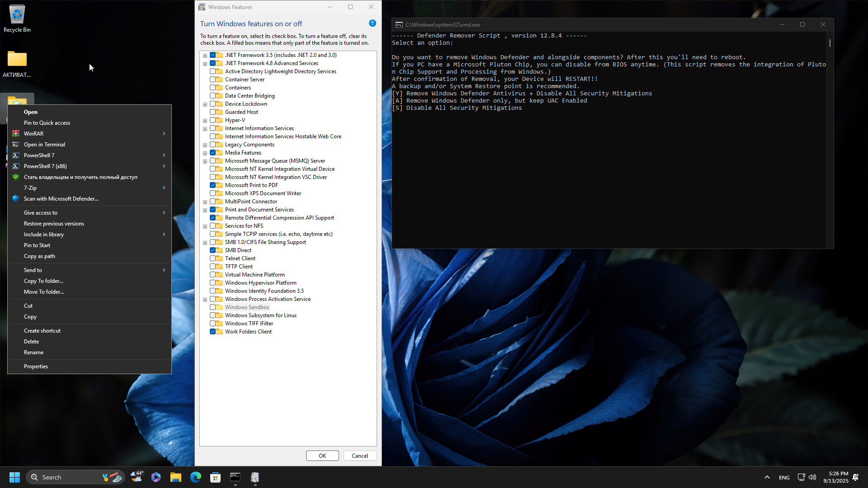Click the help icon in Windows Features
Screen dimensions: 868x488
(373, 23)
